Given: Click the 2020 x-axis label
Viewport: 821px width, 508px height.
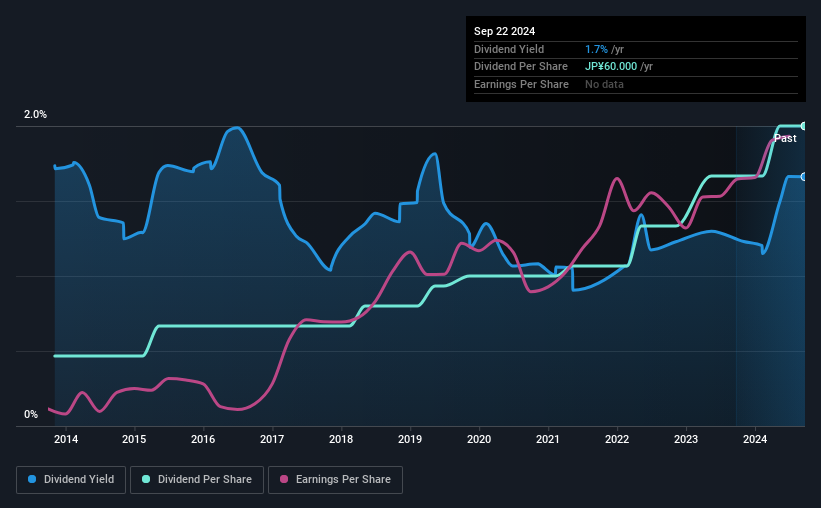Looking at the screenshot, I should click(x=479, y=439).
